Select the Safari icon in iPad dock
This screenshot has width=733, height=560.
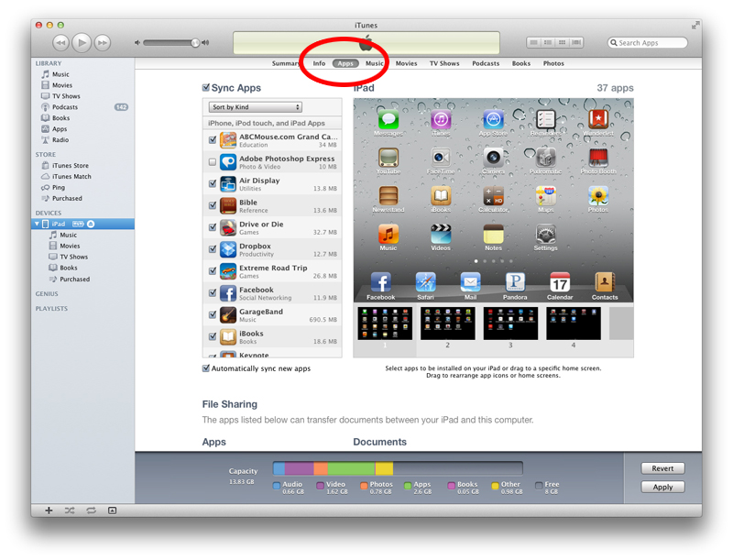tap(425, 282)
